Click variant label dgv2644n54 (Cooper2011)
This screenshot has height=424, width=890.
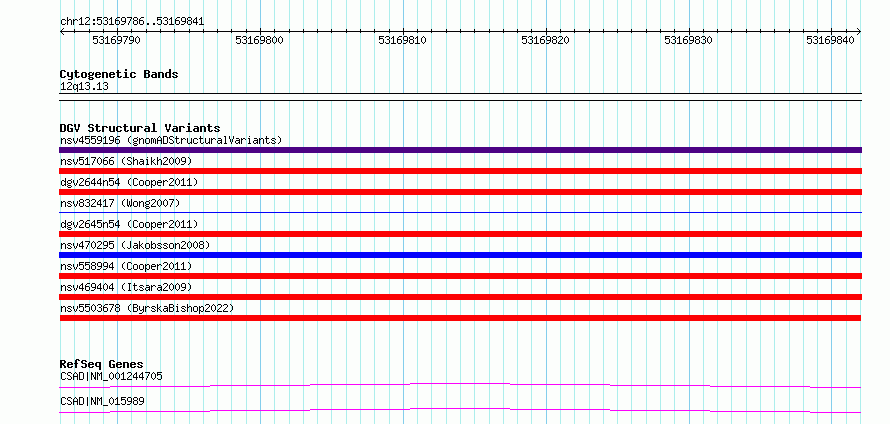point(129,182)
